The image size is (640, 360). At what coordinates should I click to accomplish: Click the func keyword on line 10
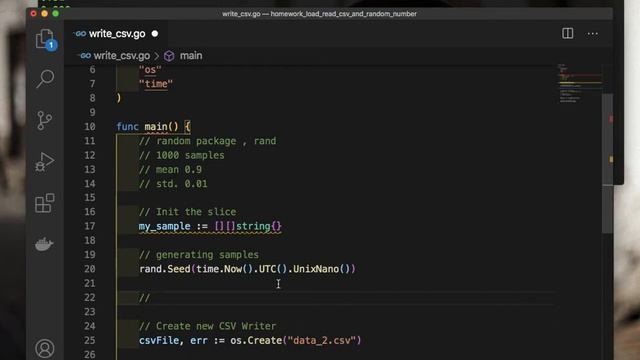pyautogui.click(x=127, y=127)
